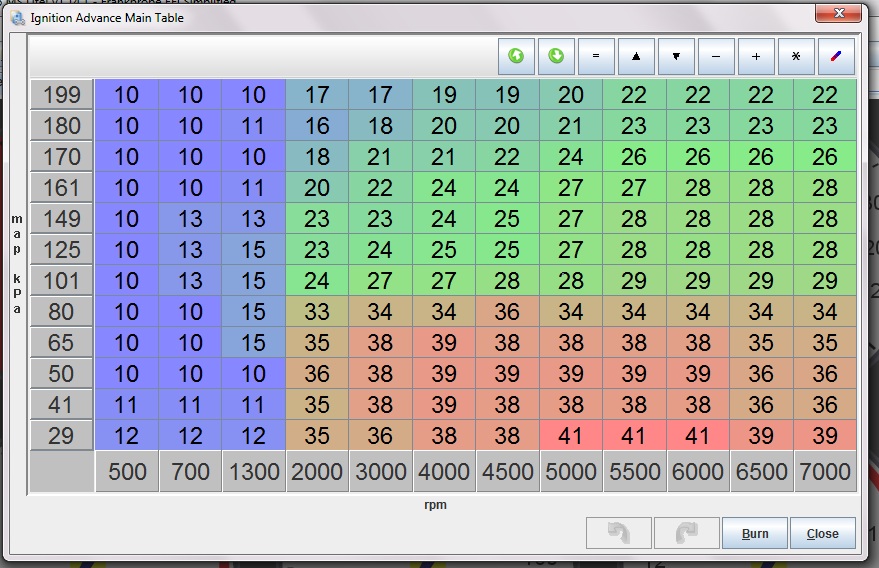Select the 5500 rpm axis header

tap(634, 472)
